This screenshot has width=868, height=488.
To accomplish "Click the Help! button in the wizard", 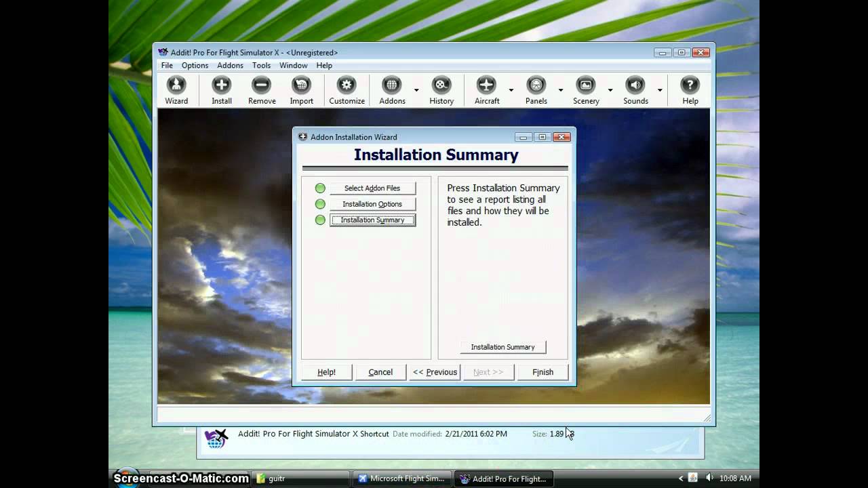I will pyautogui.click(x=327, y=372).
